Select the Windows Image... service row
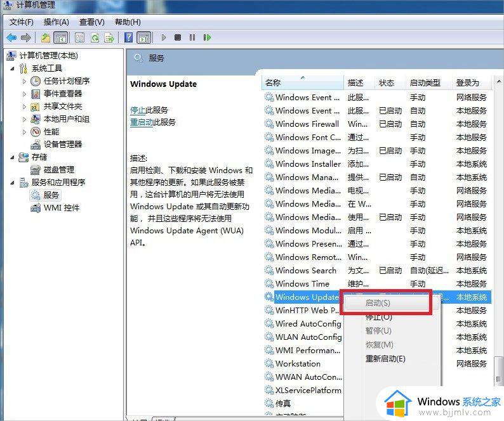Screen dimensions: 504x421 [x=377, y=151]
